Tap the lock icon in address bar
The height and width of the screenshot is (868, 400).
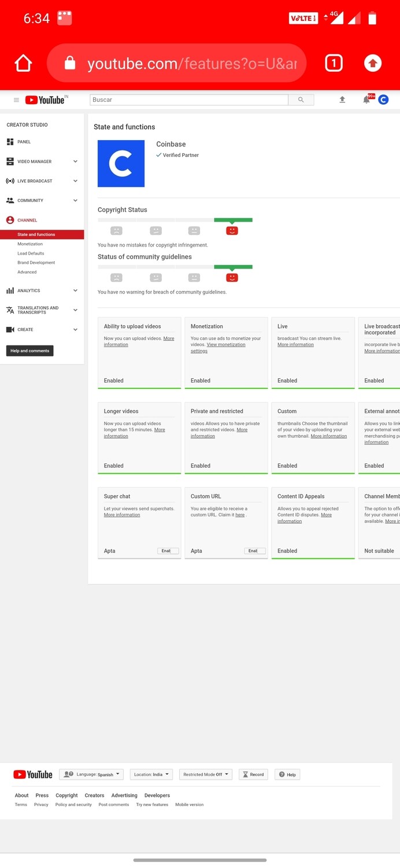[x=70, y=63]
